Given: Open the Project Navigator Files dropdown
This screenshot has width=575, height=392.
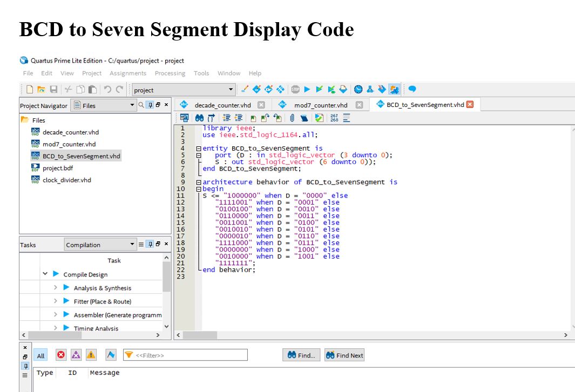Looking at the screenshot, I should click(x=104, y=105).
